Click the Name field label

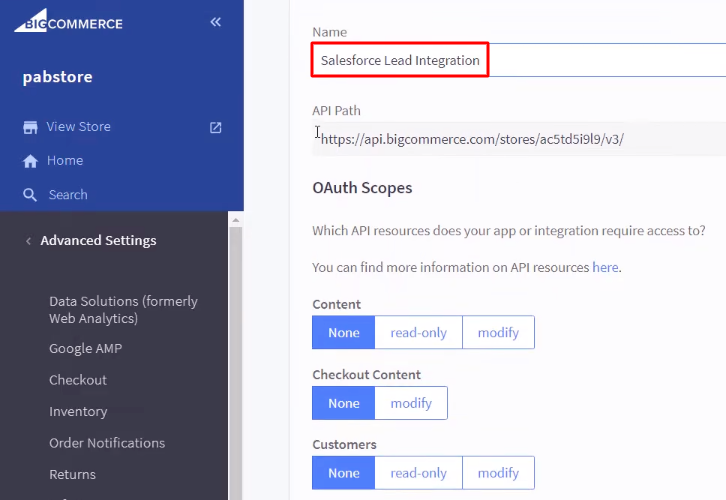coord(329,32)
